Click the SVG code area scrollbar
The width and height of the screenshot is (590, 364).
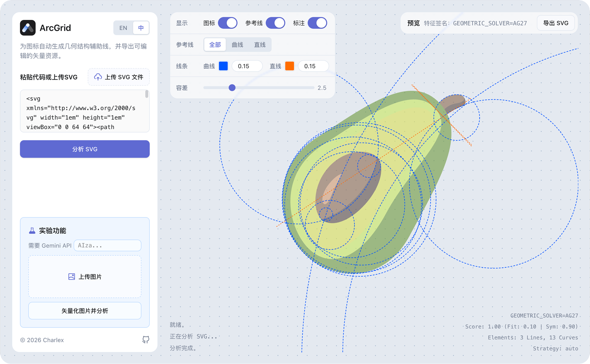tap(147, 94)
